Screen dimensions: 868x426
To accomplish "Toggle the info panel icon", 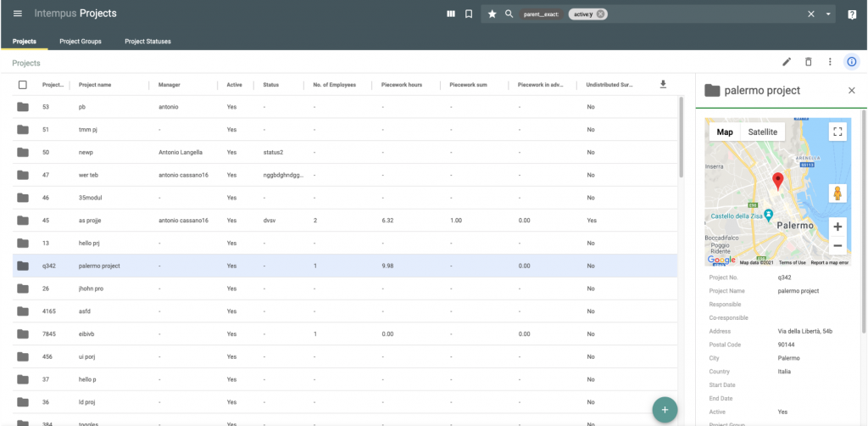I will 852,62.
